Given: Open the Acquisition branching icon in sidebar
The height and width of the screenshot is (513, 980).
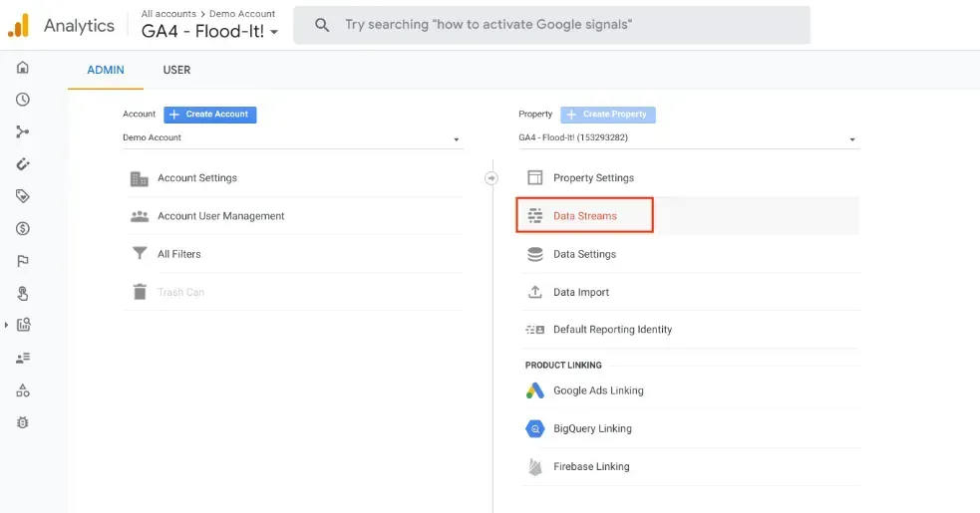Looking at the screenshot, I should [x=23, y=131].
